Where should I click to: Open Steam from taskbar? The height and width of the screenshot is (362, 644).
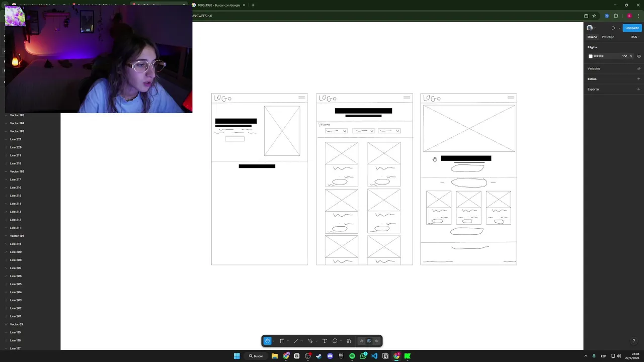[319, 356]
